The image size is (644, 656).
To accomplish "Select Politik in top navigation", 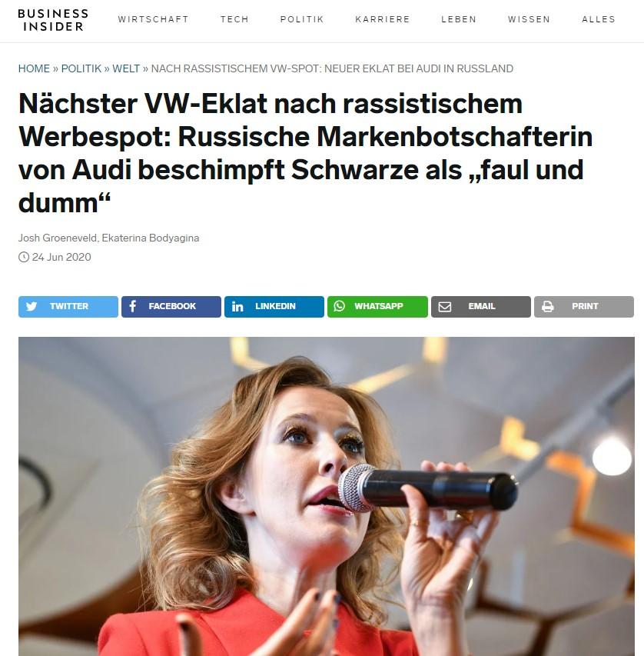I will point(302,19).
